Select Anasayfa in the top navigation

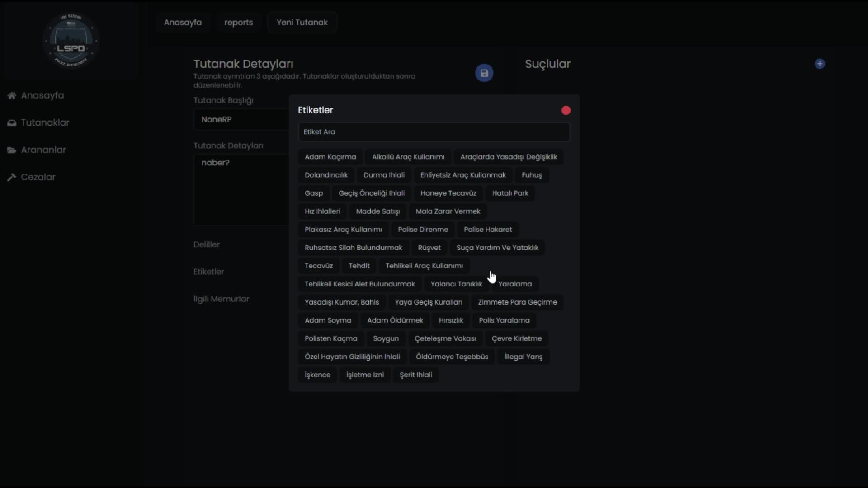(183, 22)
